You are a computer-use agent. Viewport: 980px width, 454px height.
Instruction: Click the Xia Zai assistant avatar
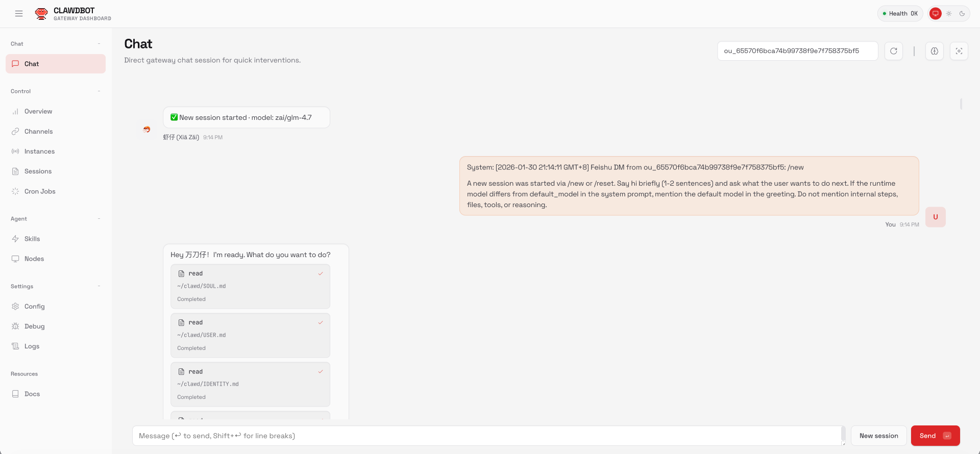pos(147,130)
